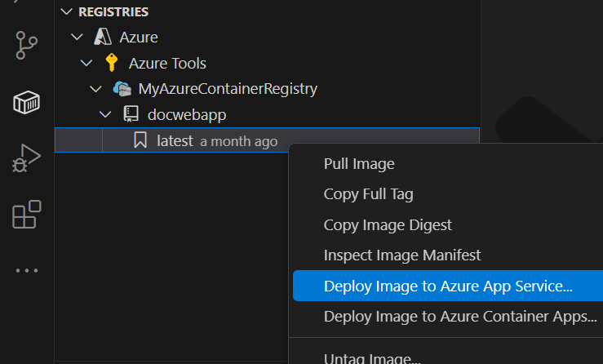The width and height of the screenshot is (603, 364).
Task: Select Deploy Image to Azure App Service
Action: point(448,286)
